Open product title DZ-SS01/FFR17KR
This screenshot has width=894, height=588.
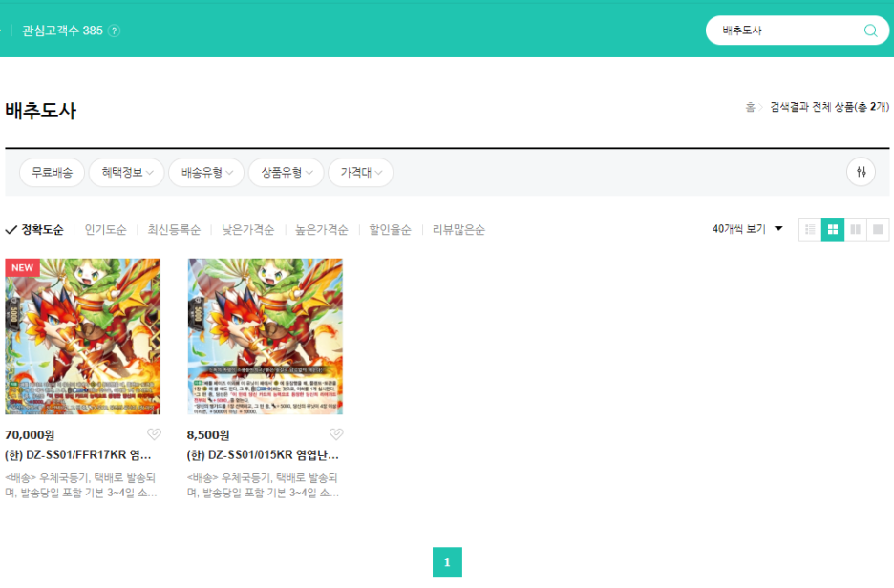[78, 454]
